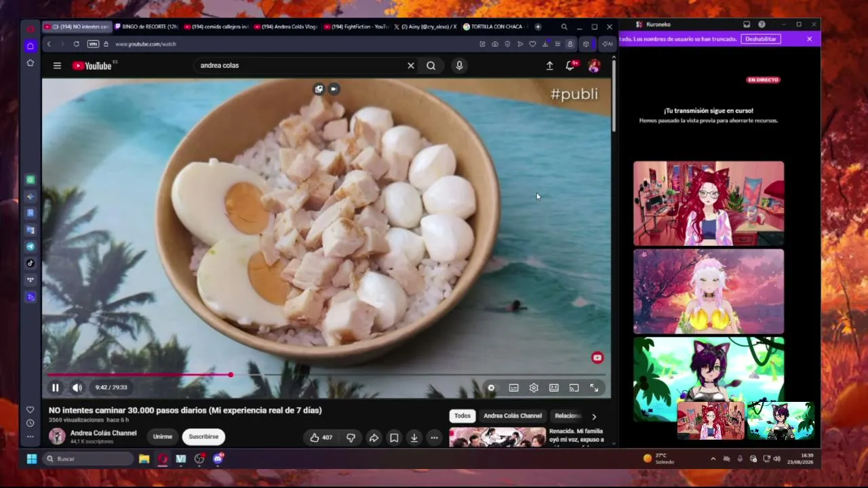Share the video with the arrow icon
The width and height of the screenshot is (868, 488).
(x=374, y=437)
